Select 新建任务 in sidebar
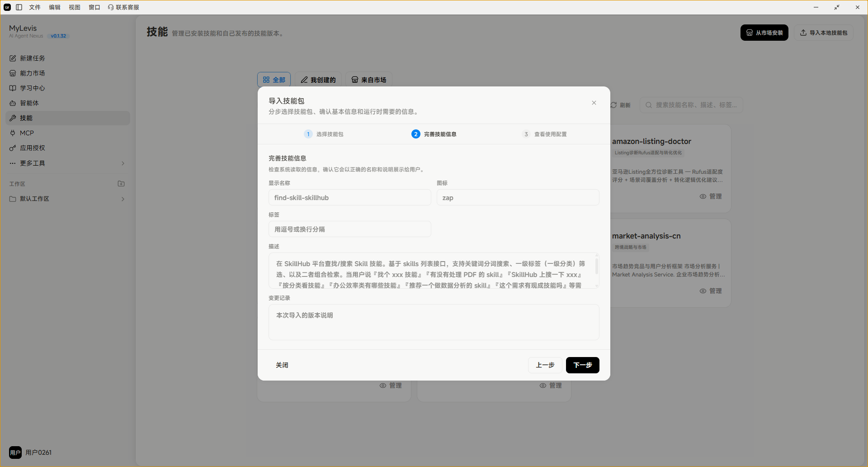Image resolution: width=868 pixels, height=467 pixels. coord(68,58)
